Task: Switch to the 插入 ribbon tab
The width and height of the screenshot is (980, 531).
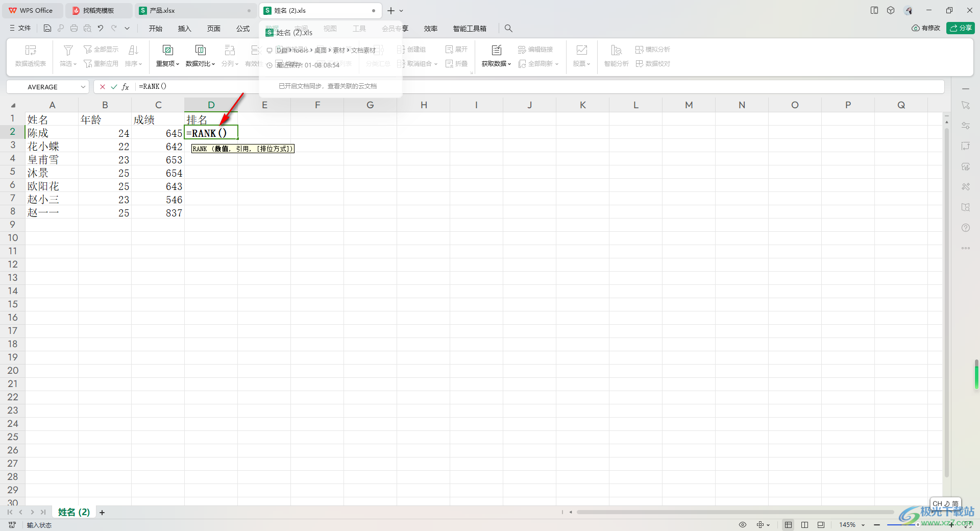Action: (184, 29)
